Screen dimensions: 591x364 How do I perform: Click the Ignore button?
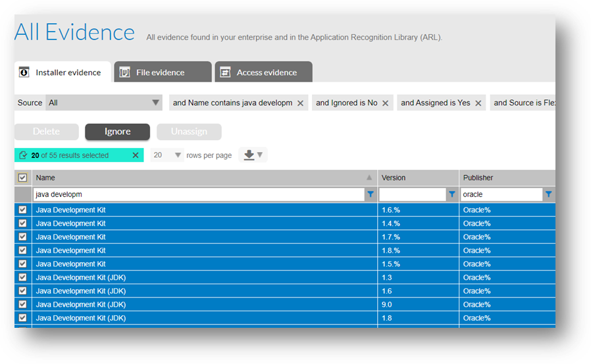(x=118, y=132)
